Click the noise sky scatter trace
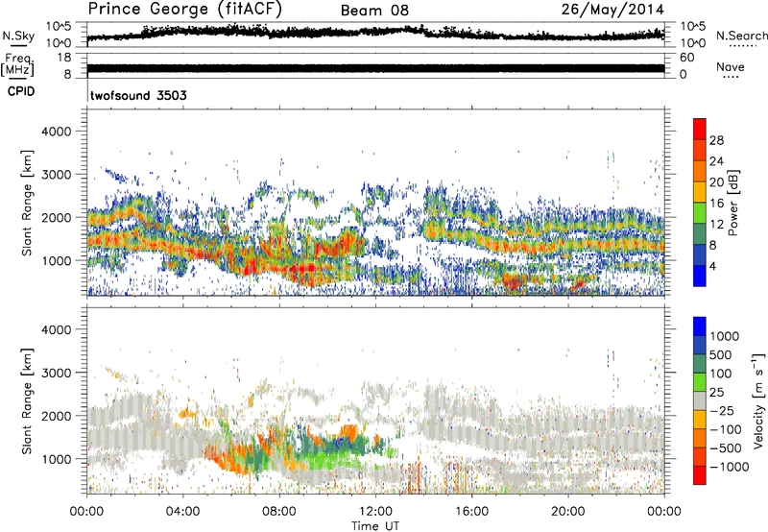Screen dimensions: 768x532 375,34
